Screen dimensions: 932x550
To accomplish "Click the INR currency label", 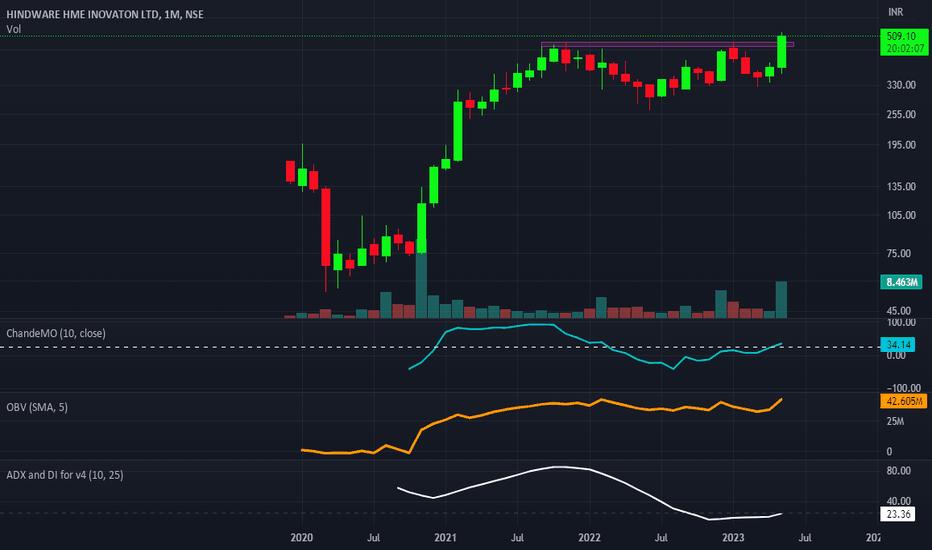I will point(895,12).
